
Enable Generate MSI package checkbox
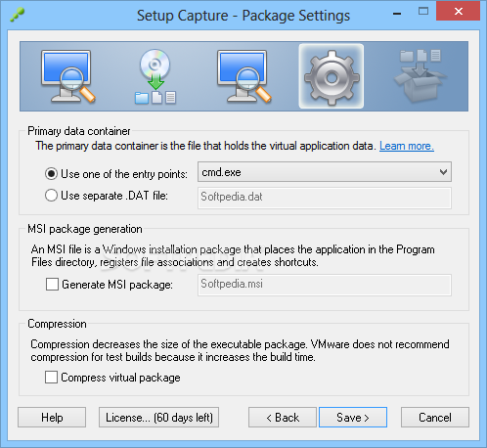pos(52,285)
